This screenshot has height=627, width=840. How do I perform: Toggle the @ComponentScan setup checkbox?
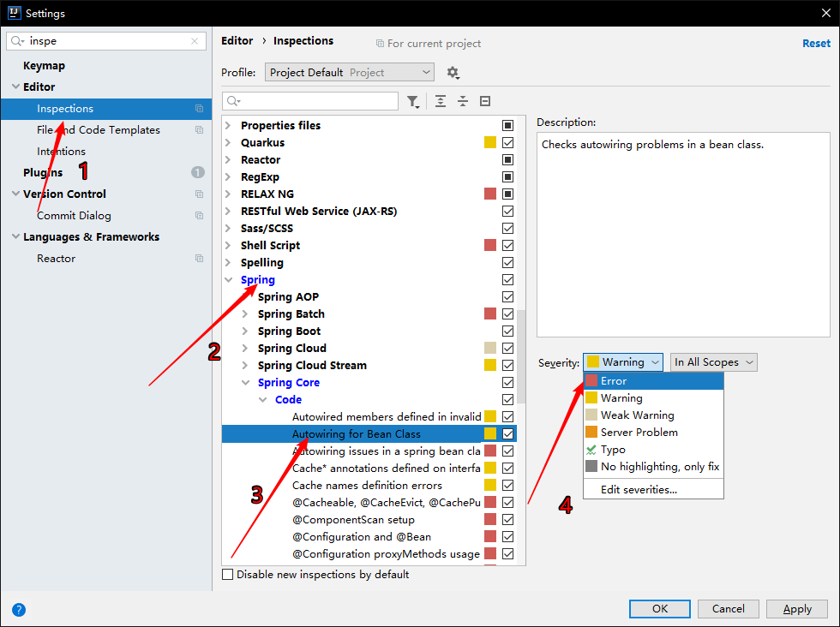coord(507,519)
